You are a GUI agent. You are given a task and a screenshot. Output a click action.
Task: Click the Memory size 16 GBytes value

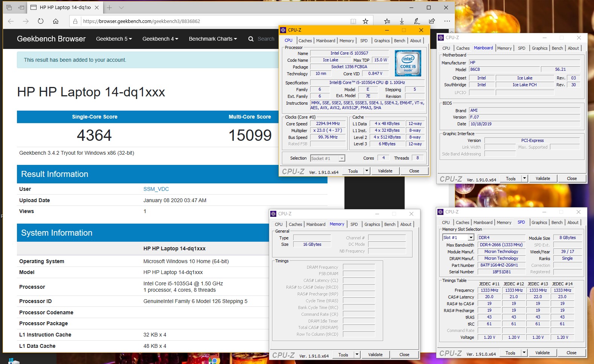click(x=312, y=244)
